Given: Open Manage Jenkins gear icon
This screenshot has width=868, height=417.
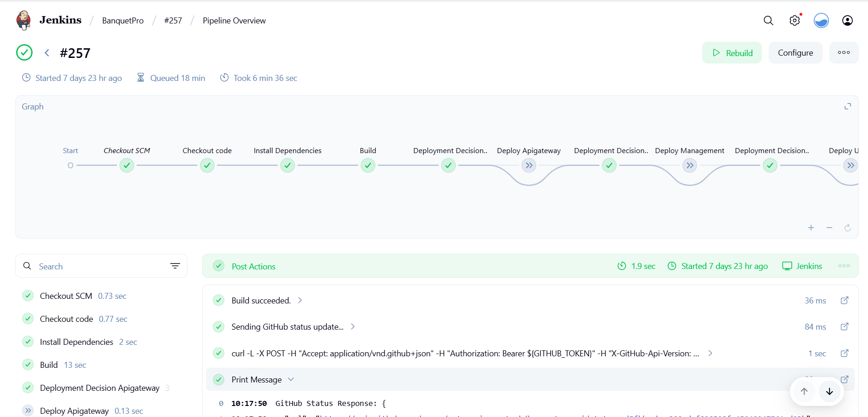Looking at the screenshot, I should click(x=794, y=21).
